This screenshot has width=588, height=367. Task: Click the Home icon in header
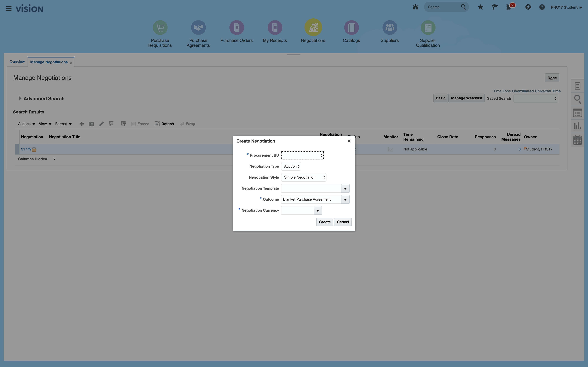click(415, 7)
